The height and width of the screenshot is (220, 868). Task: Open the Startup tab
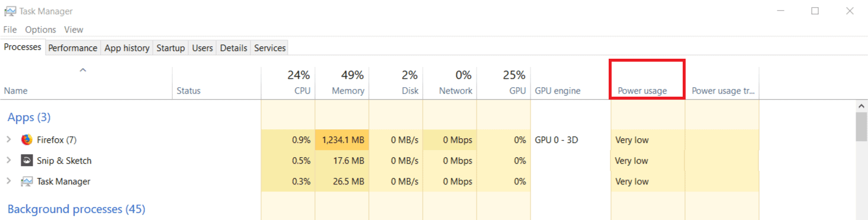[x=171, y=48]
